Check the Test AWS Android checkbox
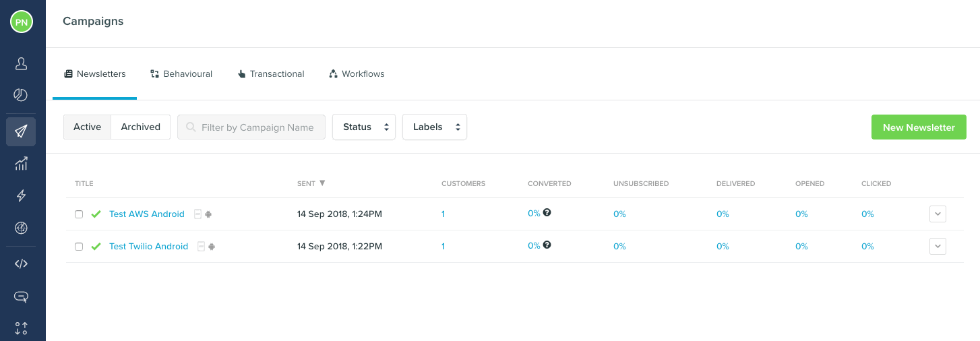The height and width of the screenshot is (341, 980). click(x=79, y=214)
